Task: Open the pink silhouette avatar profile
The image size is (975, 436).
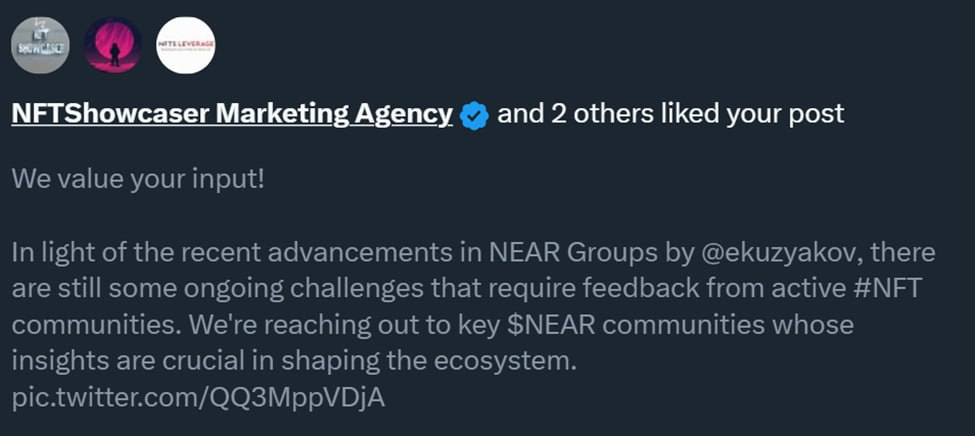Action: click(x=113, y=45)
